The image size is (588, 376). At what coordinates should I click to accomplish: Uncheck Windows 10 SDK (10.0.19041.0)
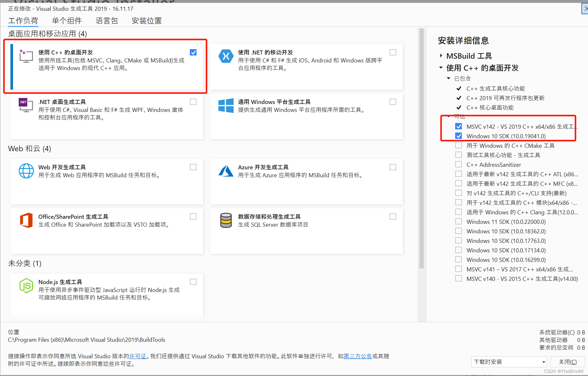point(458,136)
